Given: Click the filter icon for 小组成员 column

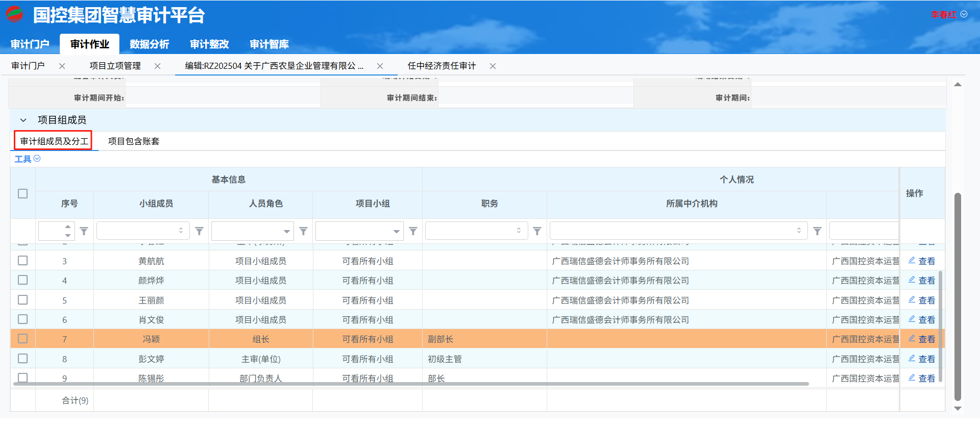Looking at the screenshot, I should pyautogui.click(x=199, y=231).
